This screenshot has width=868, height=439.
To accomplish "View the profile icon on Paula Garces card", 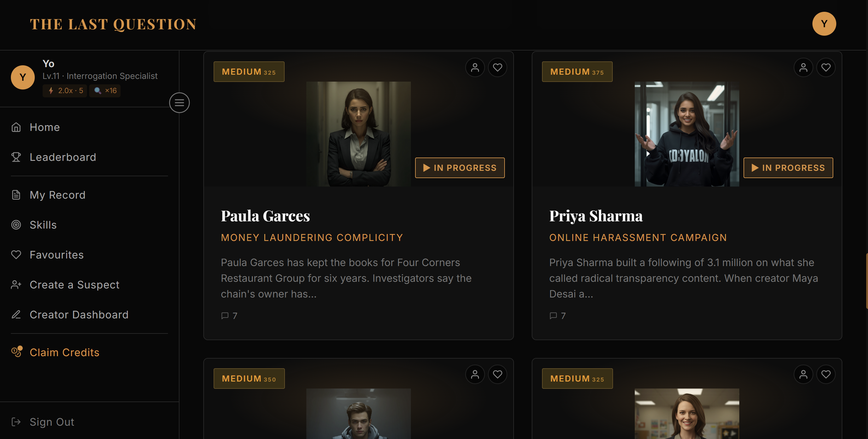I will click(475, 67).
